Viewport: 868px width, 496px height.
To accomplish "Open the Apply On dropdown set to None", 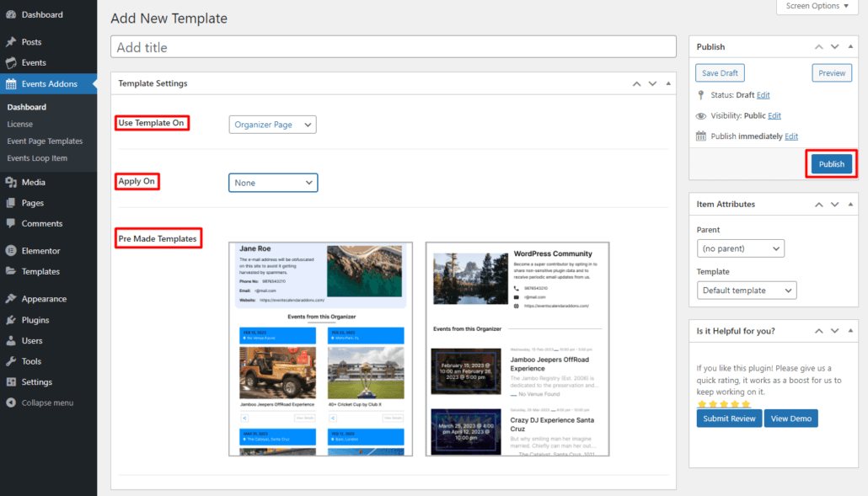I will coord(273,183).
